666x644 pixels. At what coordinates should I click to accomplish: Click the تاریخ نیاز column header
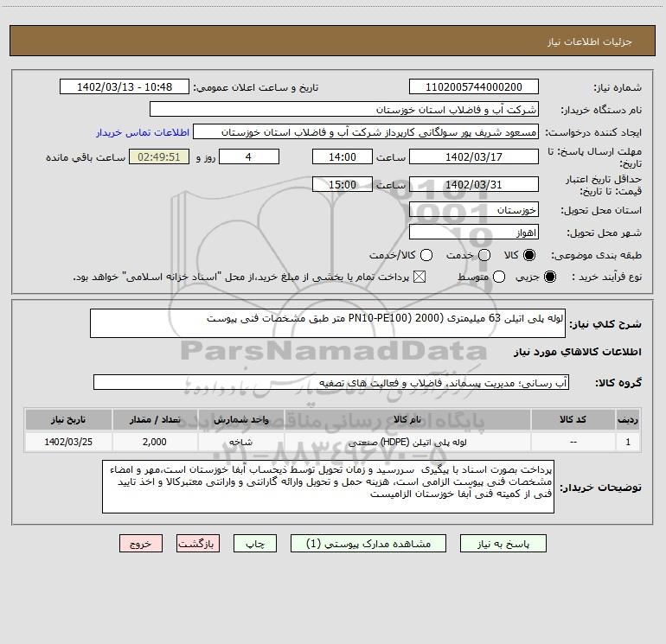point(68,420)
